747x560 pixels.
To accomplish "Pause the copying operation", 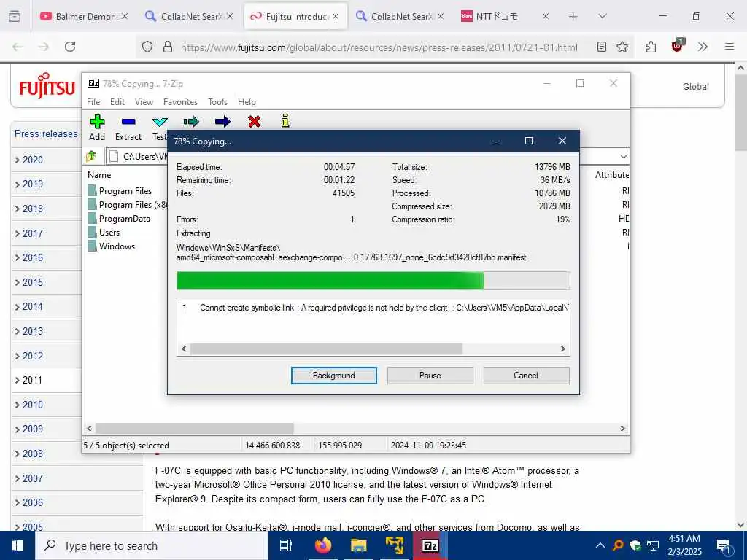I will coord(430,376).
